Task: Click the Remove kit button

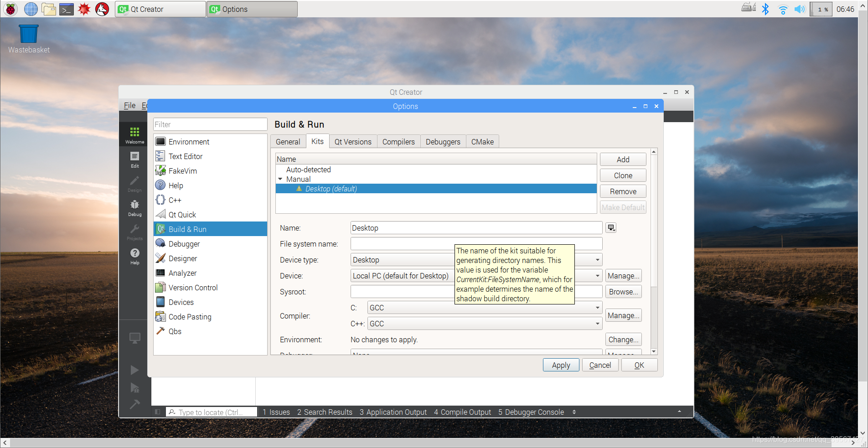Action: [623, 191]
